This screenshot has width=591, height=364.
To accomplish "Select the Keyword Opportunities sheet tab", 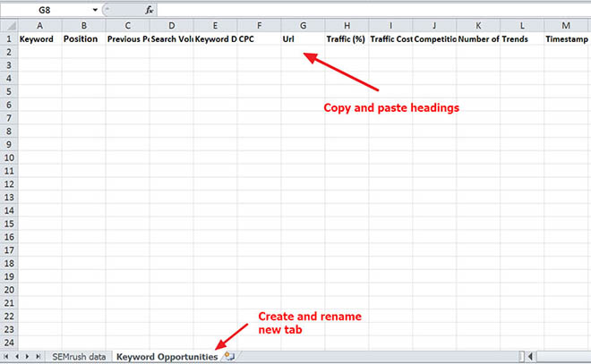I will pos(167,356).
